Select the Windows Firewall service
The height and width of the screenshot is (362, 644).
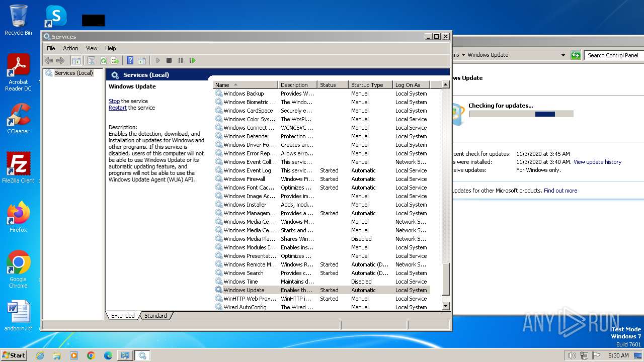(x=322, y=179)
